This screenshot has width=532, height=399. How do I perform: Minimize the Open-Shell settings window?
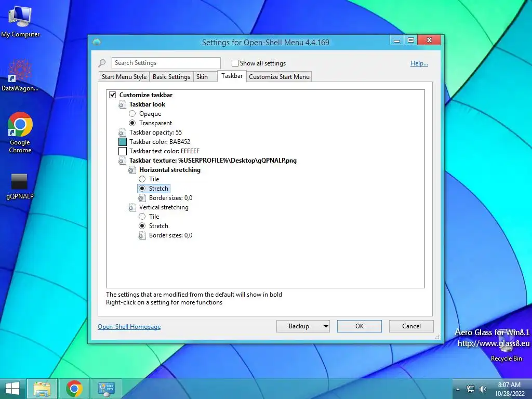(396, 41)
